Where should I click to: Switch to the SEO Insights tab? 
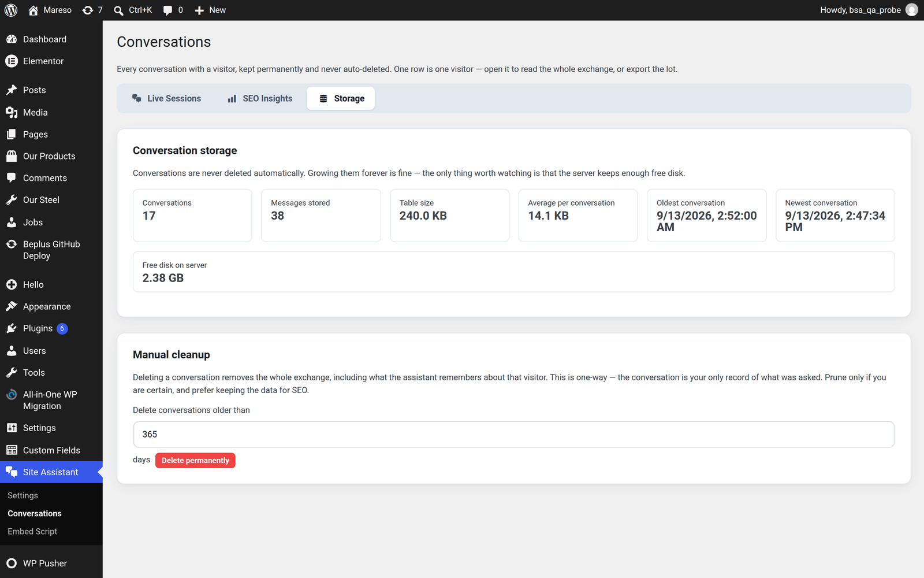click(260, 98)
